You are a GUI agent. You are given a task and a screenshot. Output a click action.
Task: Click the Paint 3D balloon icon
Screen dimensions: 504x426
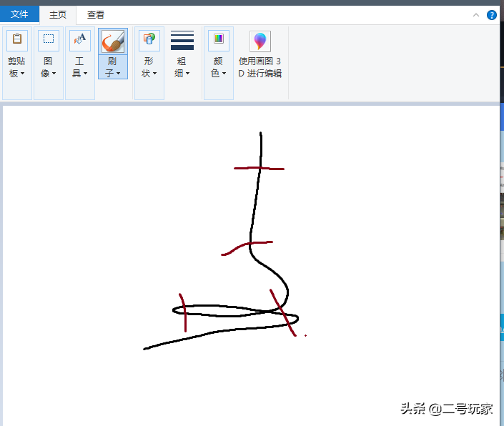tap(260, 41)
